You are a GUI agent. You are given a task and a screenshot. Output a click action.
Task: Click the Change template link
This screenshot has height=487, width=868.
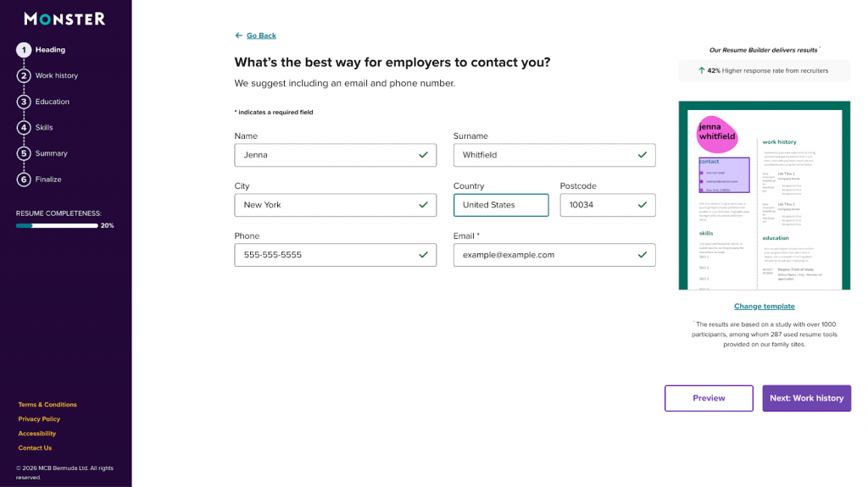click(764, 307)
